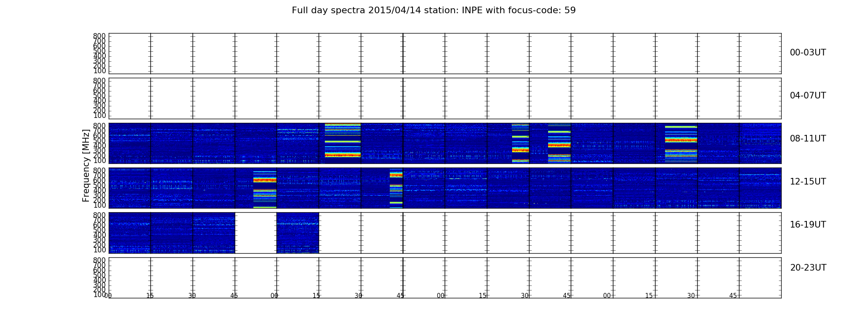
Task: Click the leftmost "00" time tick label
Action: pyautogui.click(x=108, y=296)
